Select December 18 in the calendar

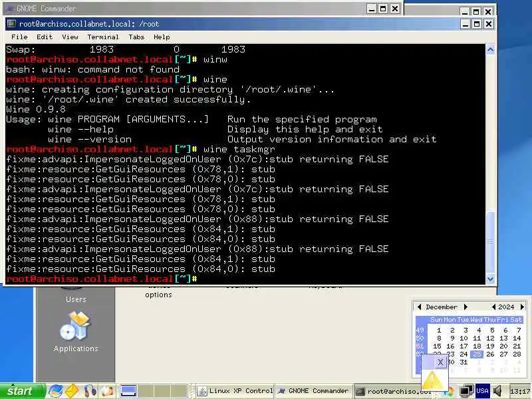point(477,346)
